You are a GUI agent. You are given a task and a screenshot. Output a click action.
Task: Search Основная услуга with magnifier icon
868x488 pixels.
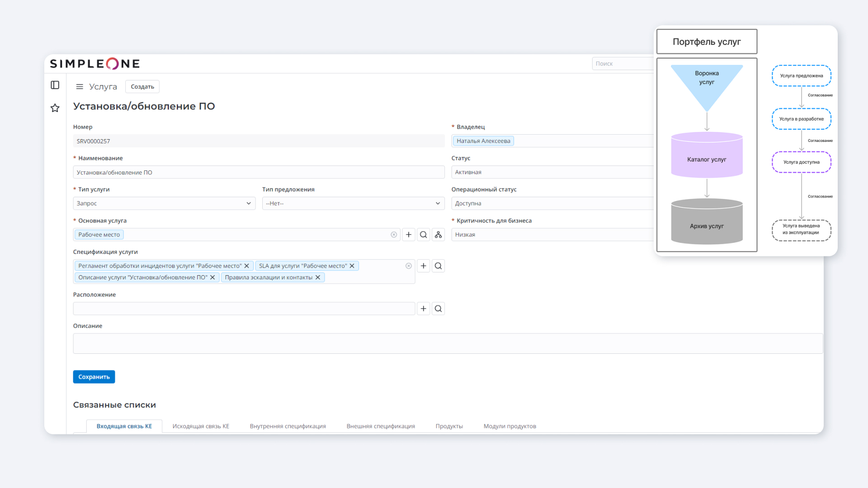click(x=424, y=235)
